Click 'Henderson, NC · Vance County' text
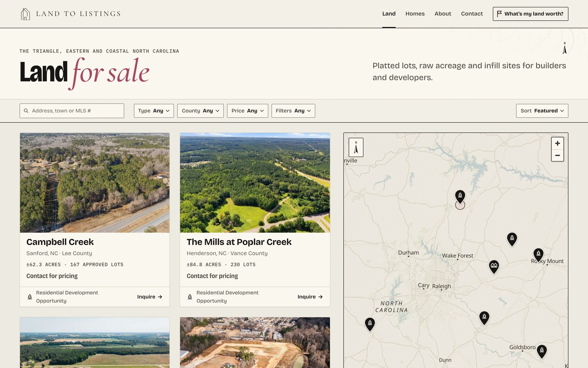The height and width of the screenshot is (368, 588). pos(227,254)
